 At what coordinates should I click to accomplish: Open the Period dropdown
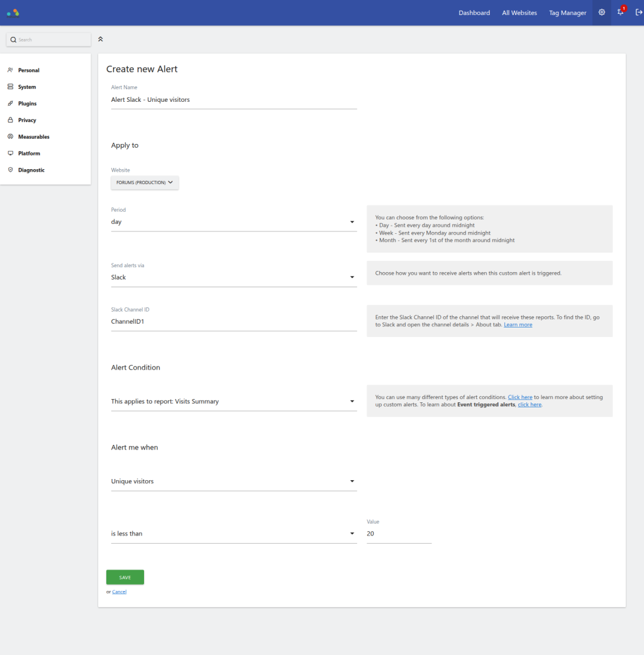click(233, 222)
